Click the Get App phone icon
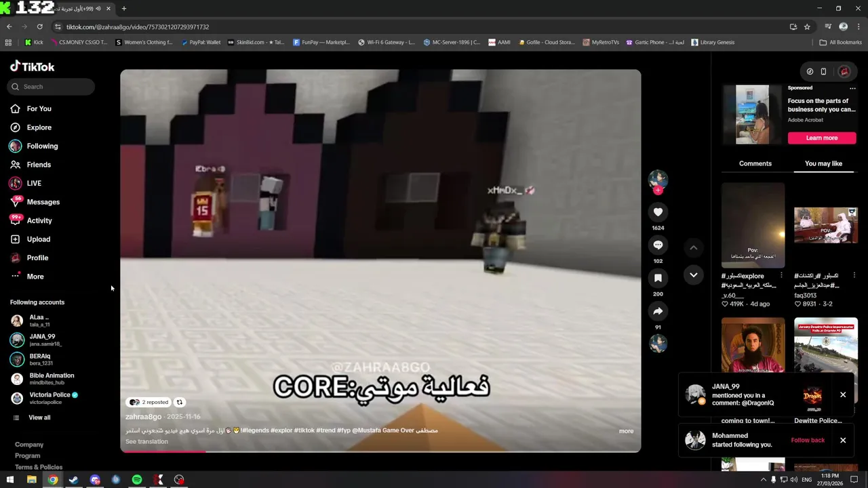 click(823, 71)
